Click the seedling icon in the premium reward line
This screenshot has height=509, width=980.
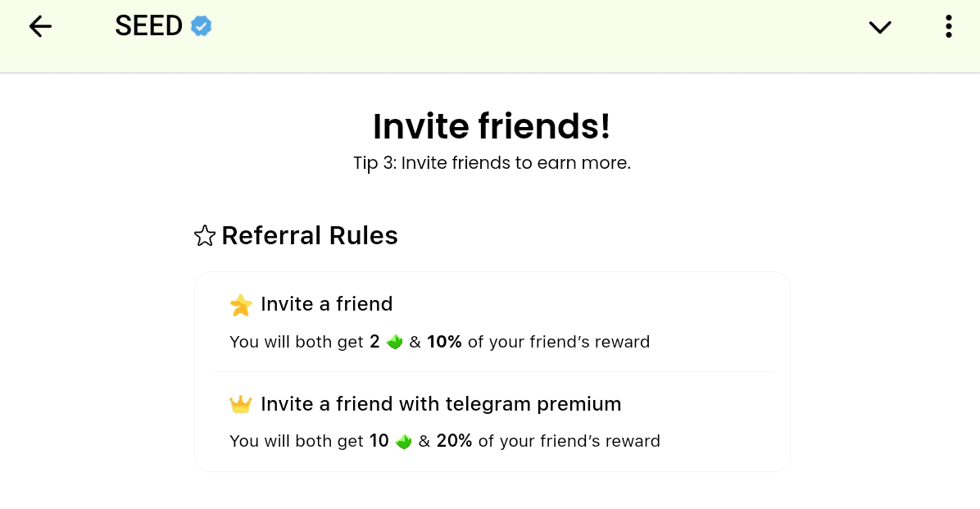coord(403,441)
